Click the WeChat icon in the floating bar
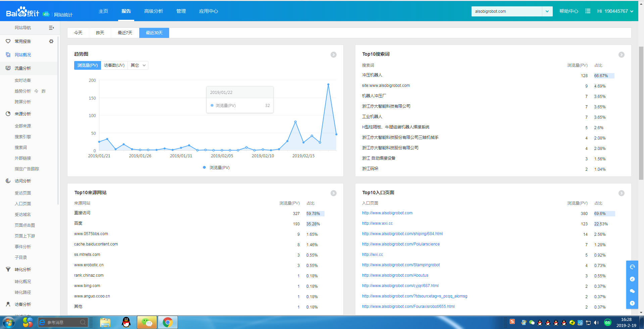This screenshot has height=329, width=644. pyautogui.click(x=632, y=291)
